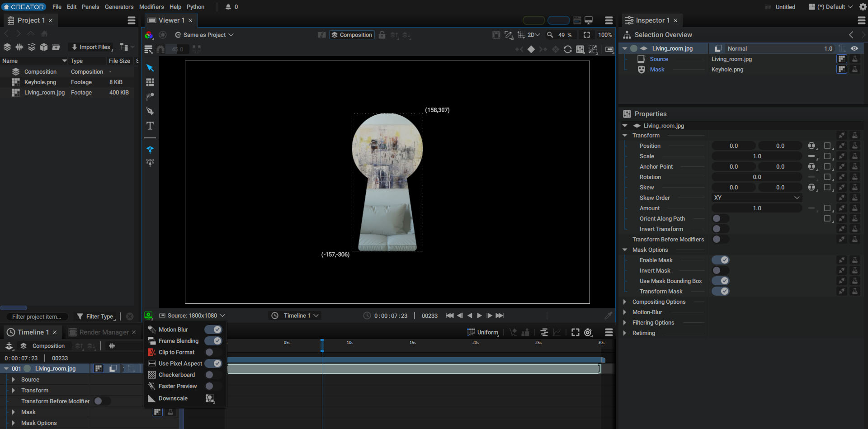Open Inspector panel hamburger menu
The height and width of the screenshot is (429, 868).
[862, 20]
